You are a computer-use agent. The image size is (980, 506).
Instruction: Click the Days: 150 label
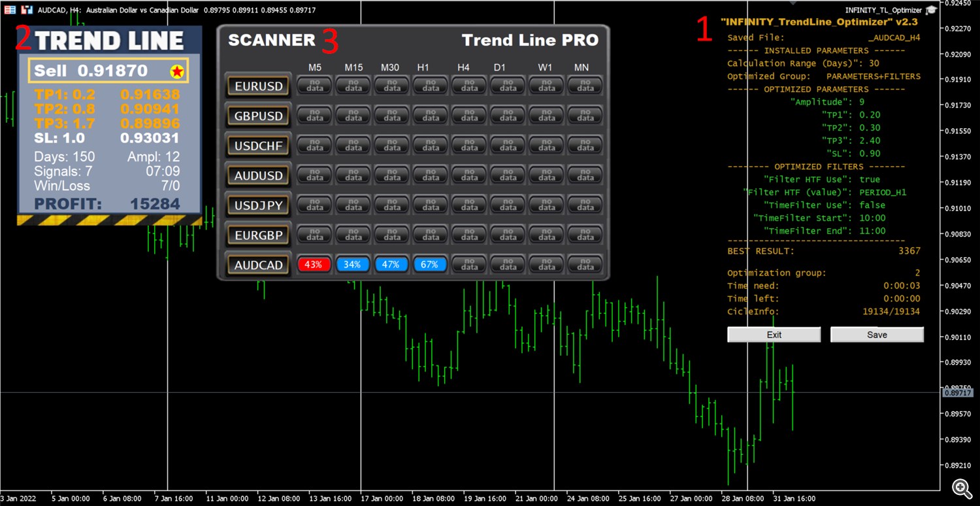pyautogui.click(x=65, y=157)
